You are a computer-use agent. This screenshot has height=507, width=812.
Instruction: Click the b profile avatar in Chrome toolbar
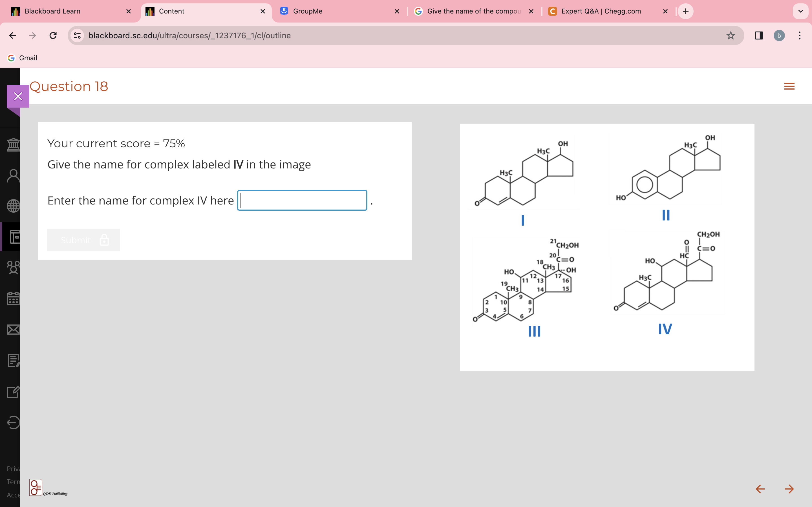tap(779, 35)
